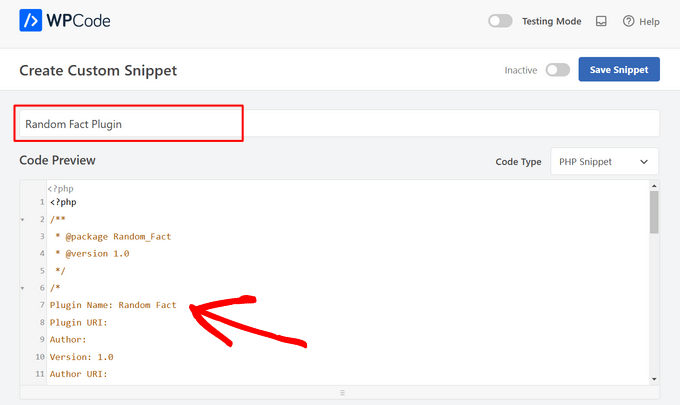
Task: Click the code editor scroll up arrow
Action: 654,186
